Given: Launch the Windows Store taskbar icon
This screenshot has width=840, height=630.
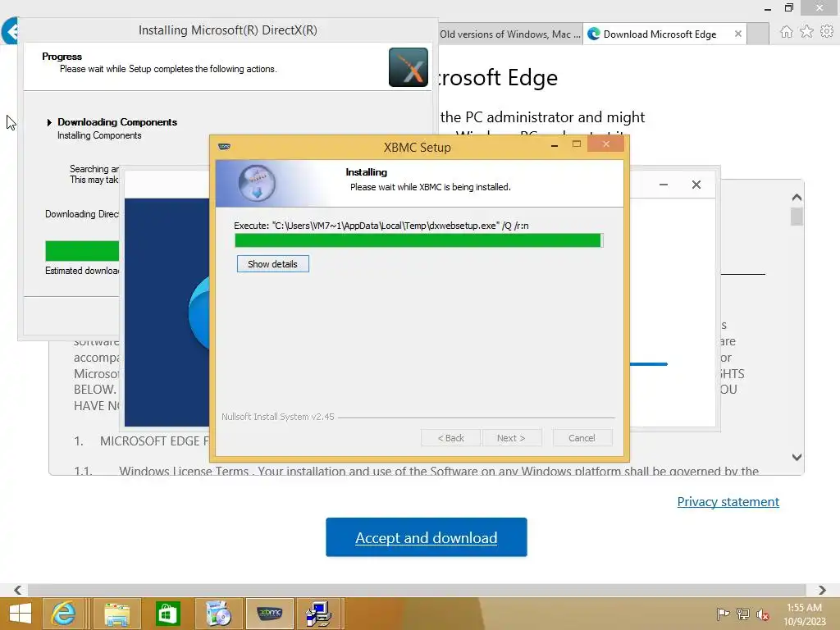Looking at the screenshot, I should [167, 614].
